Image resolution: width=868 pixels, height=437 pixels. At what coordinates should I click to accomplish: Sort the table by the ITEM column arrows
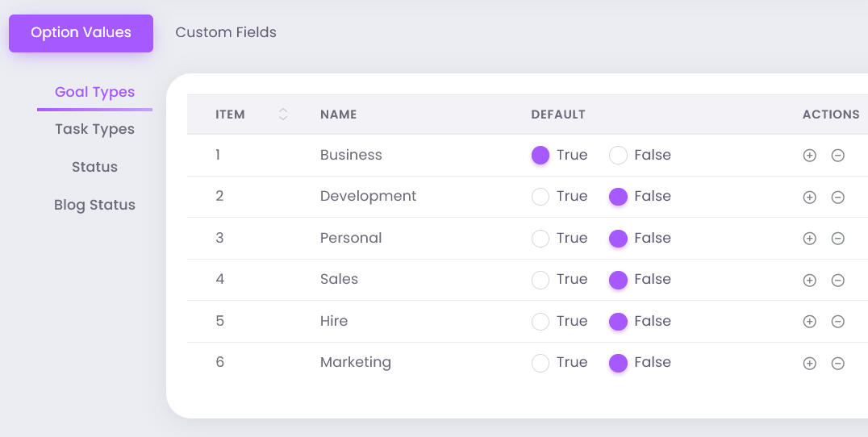point(282,114)
